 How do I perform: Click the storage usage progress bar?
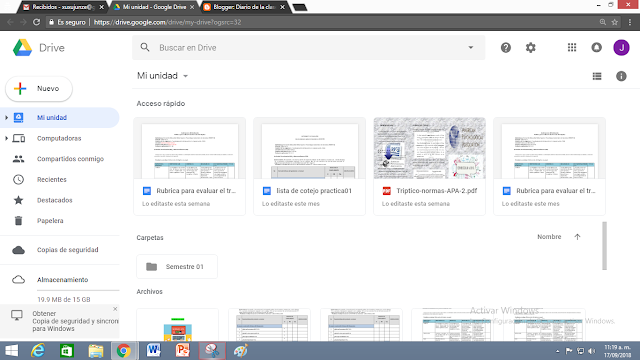[78, 290]
